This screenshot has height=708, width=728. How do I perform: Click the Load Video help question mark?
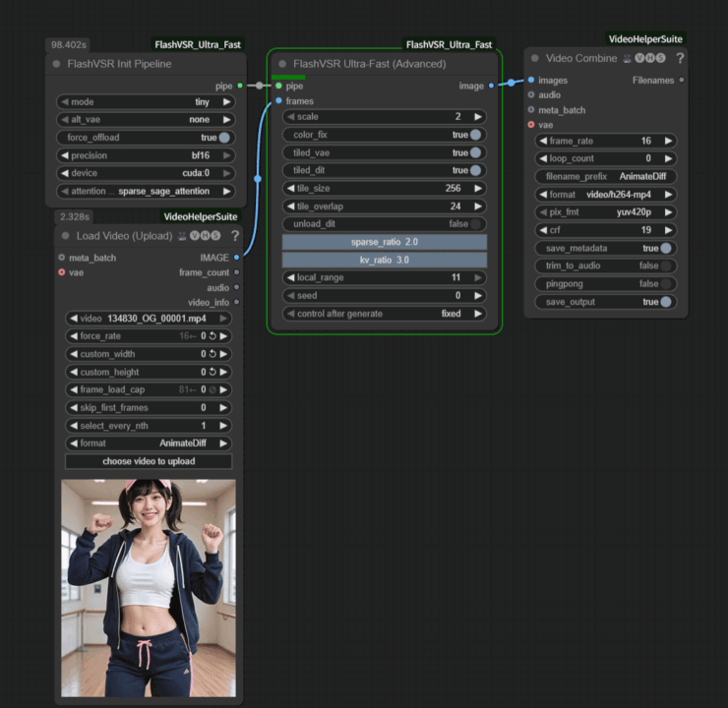[x=235, y=236]
